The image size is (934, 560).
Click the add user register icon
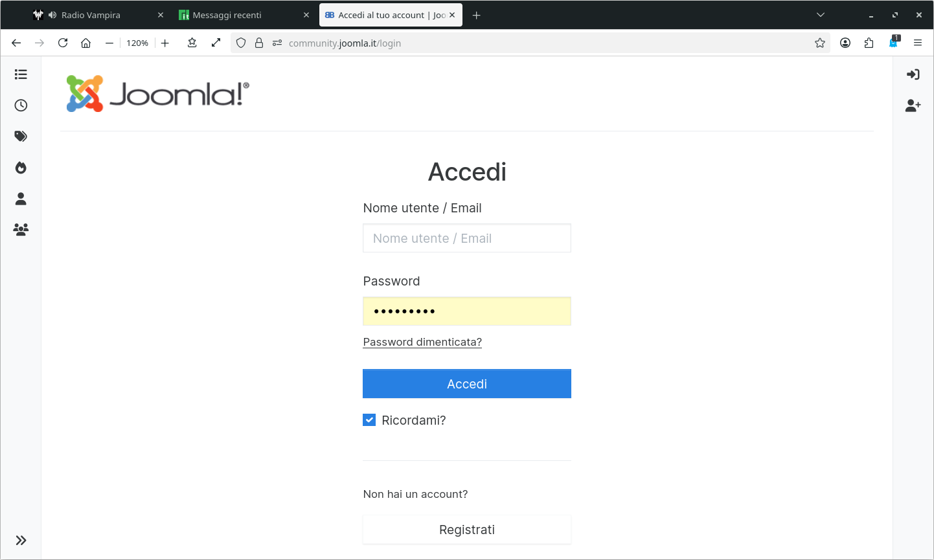(913, 106)
